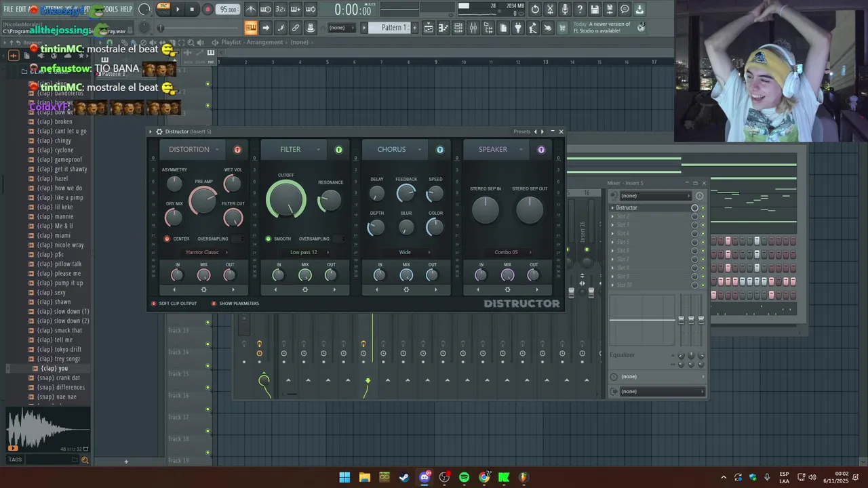Open the Mixer output (none) dropdown at bottom

pos(662,391)
